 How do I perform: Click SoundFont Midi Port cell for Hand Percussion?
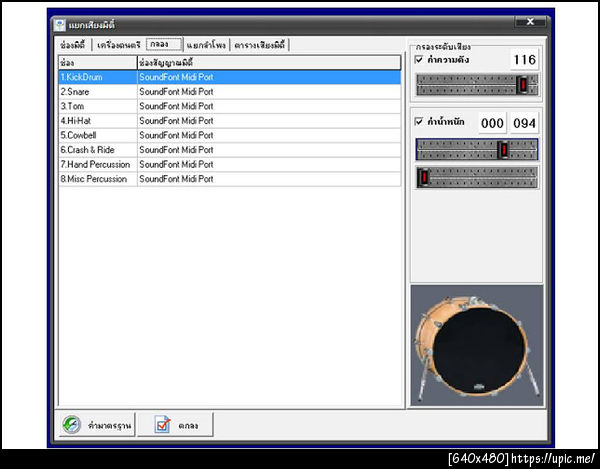click(269, 164)
